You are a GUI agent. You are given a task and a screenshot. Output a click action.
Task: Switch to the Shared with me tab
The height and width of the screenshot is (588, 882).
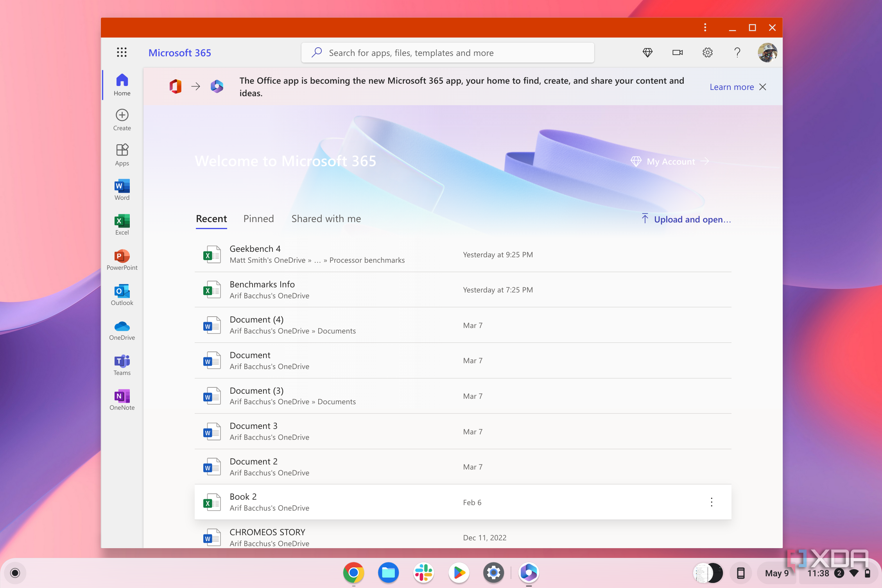tap(326, 219)
